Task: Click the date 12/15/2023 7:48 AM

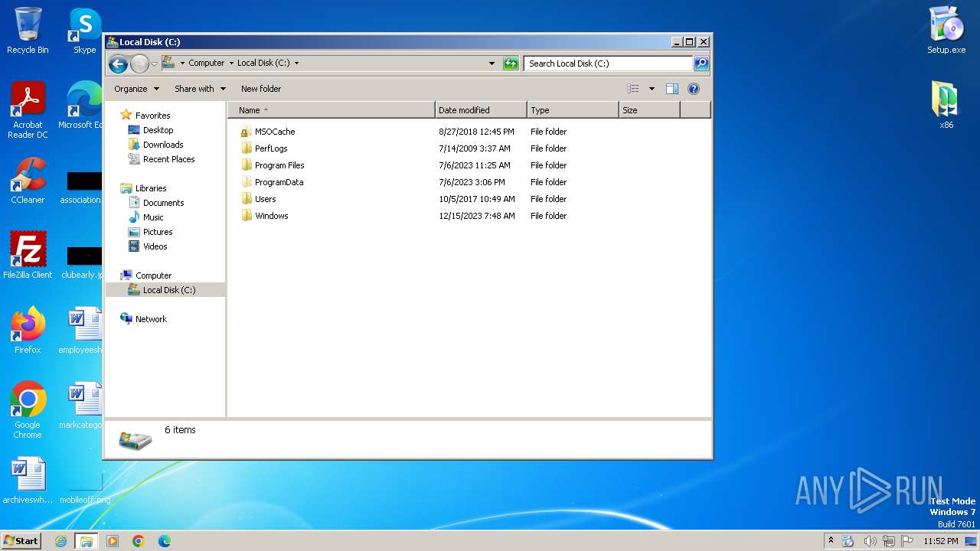Action: click(477, 216)
